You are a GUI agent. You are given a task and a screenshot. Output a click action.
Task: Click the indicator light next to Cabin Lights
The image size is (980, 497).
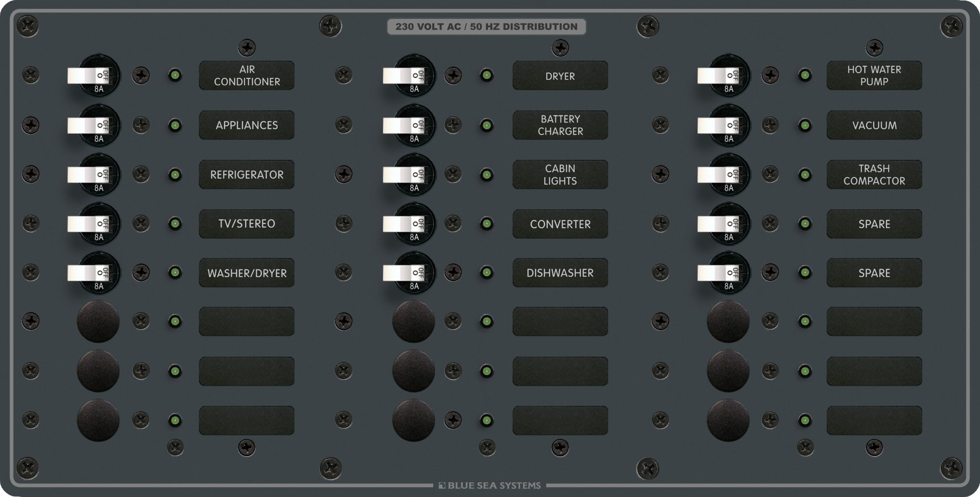487,175
